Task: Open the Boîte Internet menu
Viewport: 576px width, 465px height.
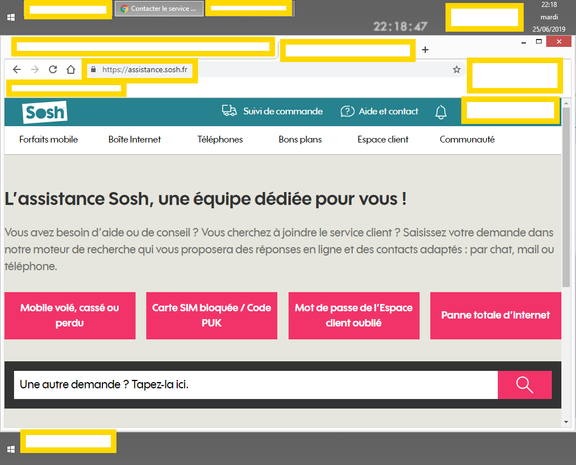Action: pos(134,140)
